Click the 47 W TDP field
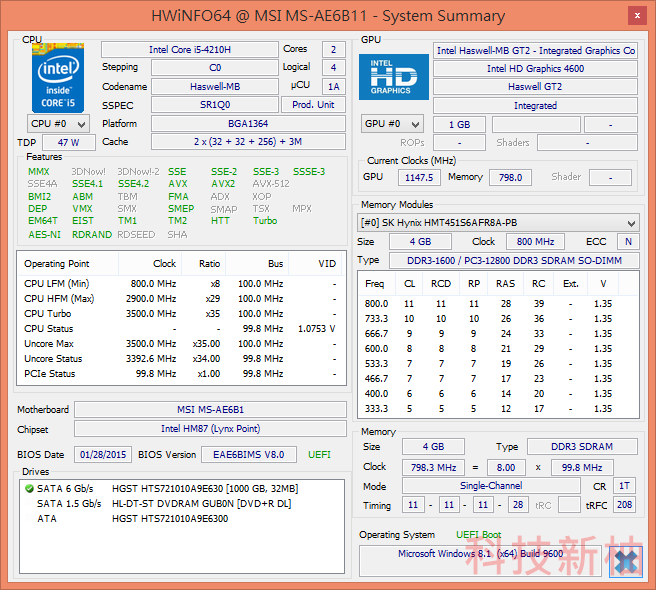This screenshot has height=590, width=656. [69, 142]
